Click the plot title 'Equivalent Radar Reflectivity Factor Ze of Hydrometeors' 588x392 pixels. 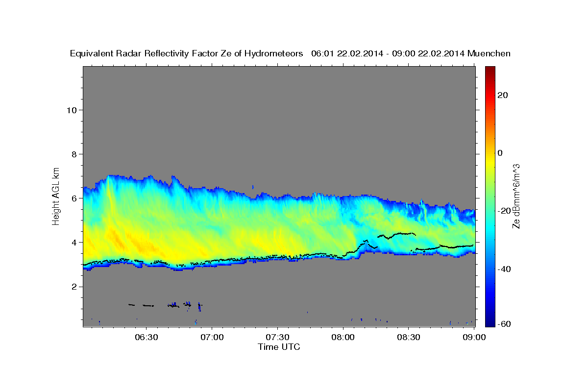(x=186, y=54)
